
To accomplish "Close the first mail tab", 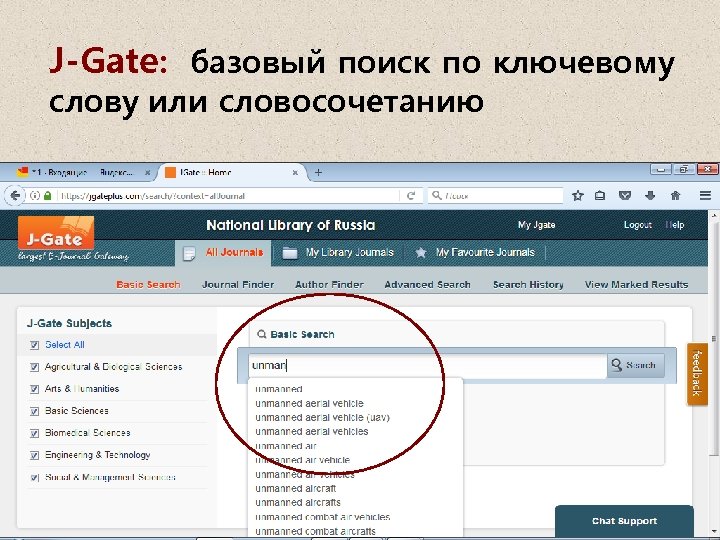I will point(147,173).
